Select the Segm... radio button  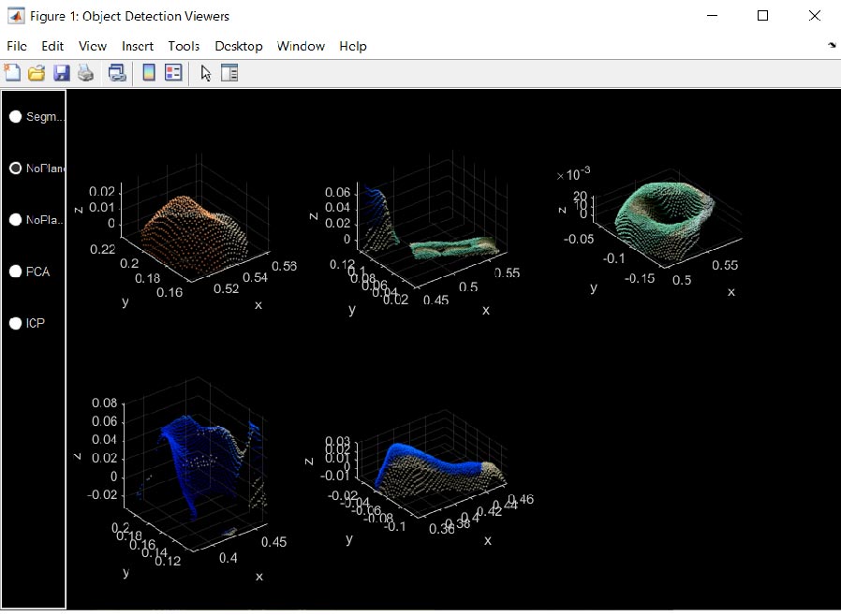tap(16, 117)
